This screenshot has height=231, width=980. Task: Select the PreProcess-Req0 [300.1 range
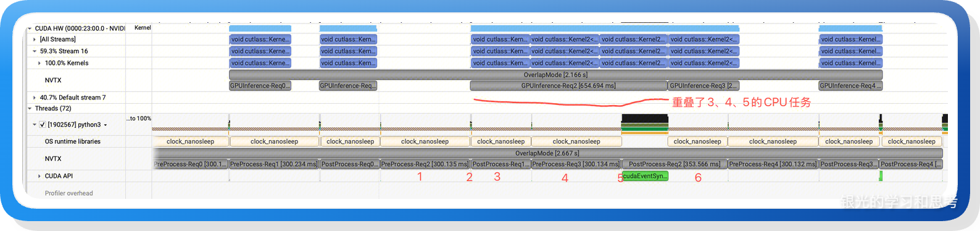point(190,164)
